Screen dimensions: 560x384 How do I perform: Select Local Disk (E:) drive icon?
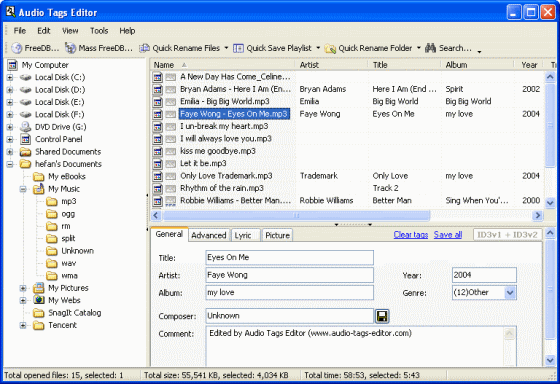[x=26, y=102]
